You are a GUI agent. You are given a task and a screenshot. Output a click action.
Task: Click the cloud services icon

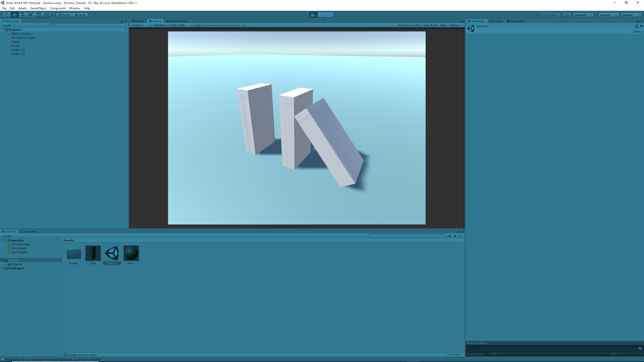(x=567, y=15)
